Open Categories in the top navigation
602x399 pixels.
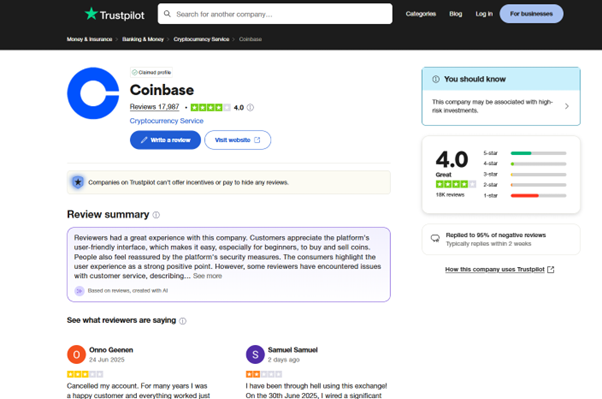click(x=421, y=14)
